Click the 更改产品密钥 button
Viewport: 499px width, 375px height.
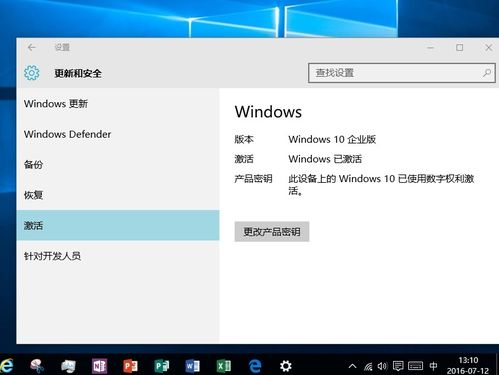tap(272, 231)
